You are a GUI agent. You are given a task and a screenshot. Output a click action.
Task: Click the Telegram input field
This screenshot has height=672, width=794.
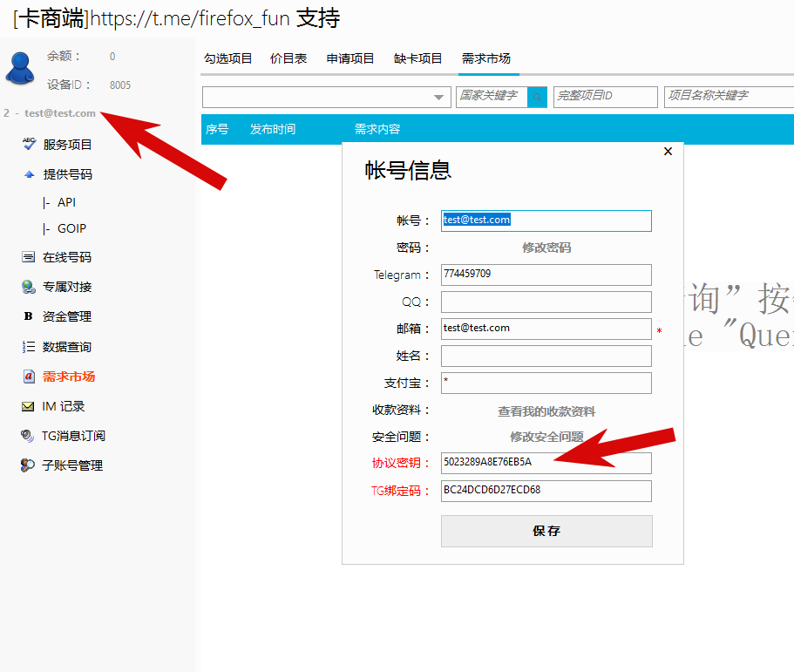pyautogui.click(x=546, y=275)
